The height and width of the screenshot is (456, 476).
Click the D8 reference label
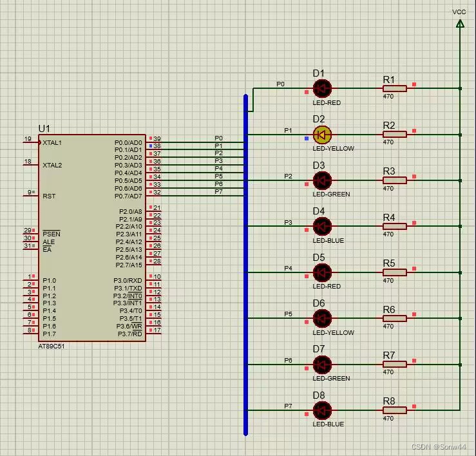click(318, 395)
